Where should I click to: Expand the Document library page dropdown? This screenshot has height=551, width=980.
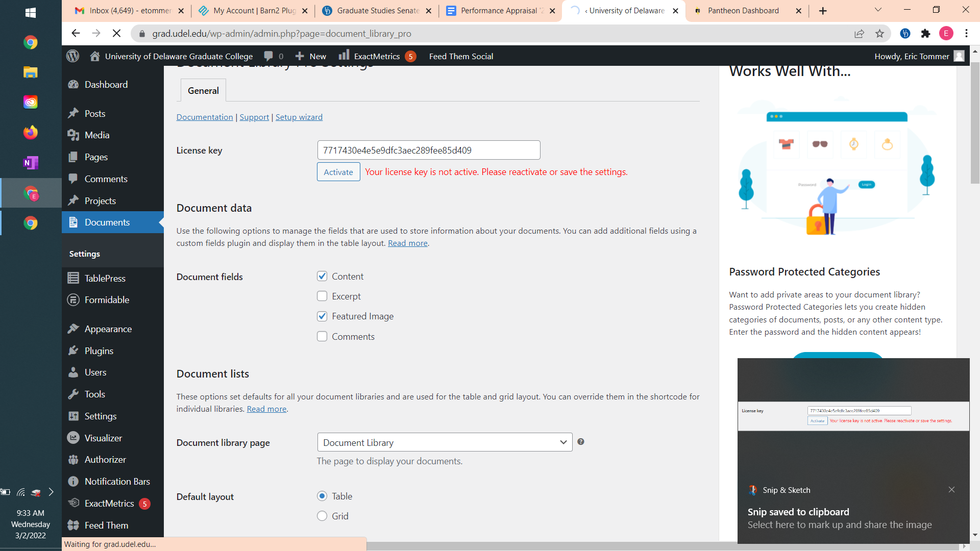click(445, 442)
